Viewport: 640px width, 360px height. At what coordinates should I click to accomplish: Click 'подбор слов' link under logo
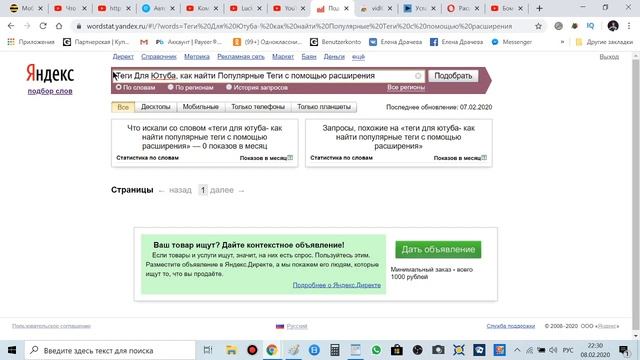click(50, 91)
